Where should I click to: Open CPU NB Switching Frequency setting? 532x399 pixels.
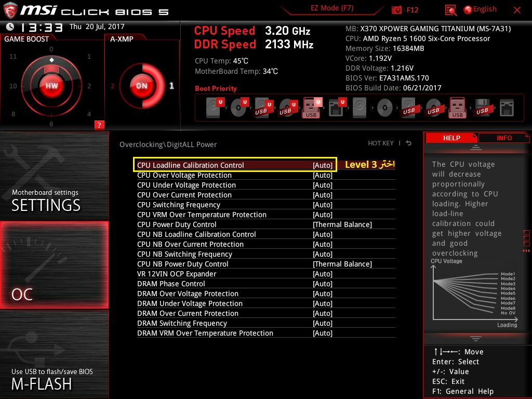266,254
